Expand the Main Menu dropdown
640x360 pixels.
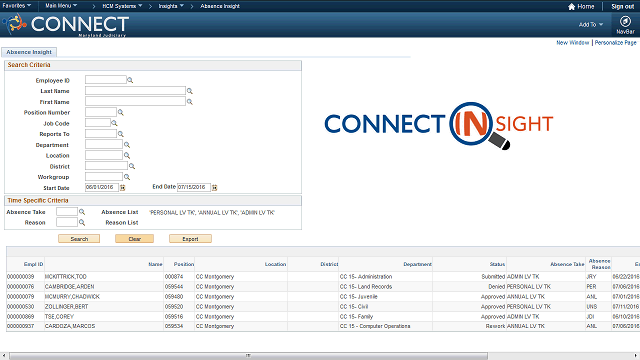pyautogui.click(x=61, y=6)
